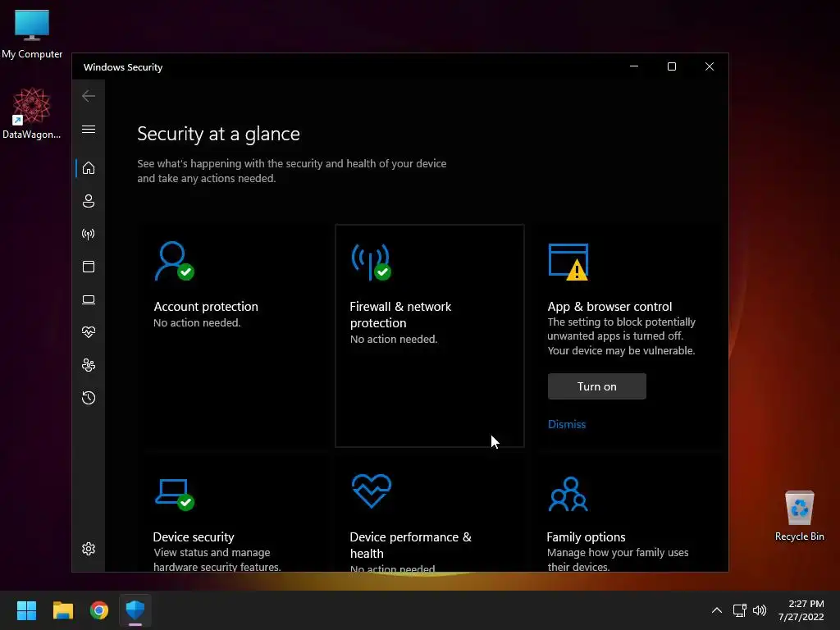Maximize the Windows Security window
840x630 pixels.
pos(671,66)
